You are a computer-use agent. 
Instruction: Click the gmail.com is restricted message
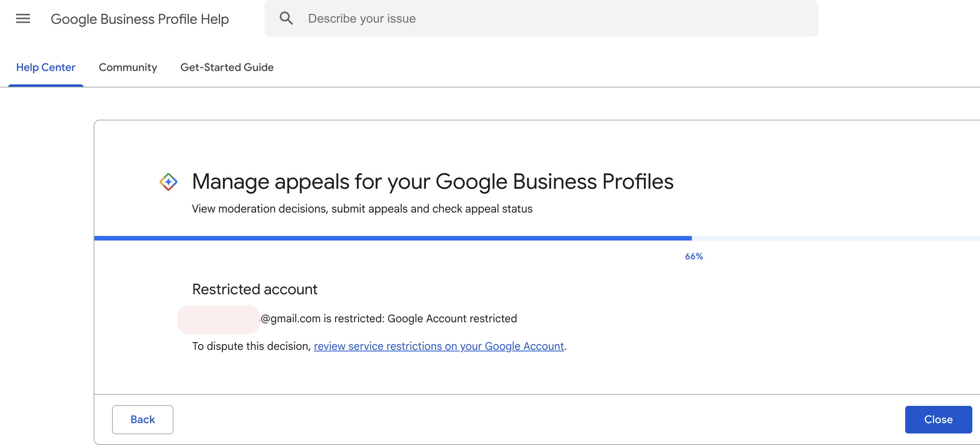coord(389,318)
